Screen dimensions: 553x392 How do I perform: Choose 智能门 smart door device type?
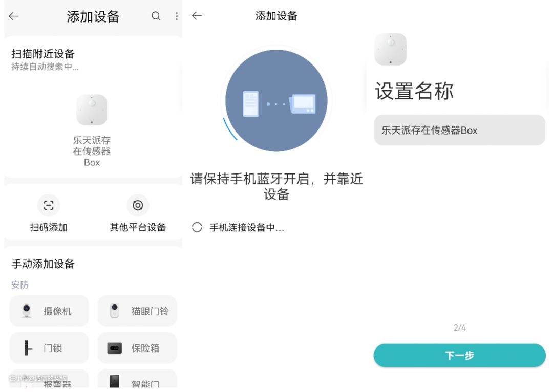coord(137,381)
